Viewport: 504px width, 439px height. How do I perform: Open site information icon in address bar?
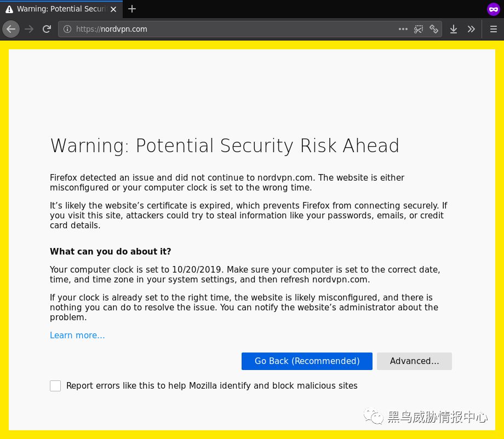tap(67, 29)
